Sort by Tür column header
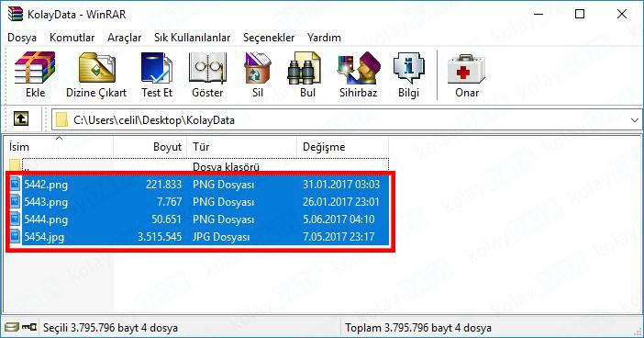The height and width of the screenshot is (338, 644). pos(242,146)
